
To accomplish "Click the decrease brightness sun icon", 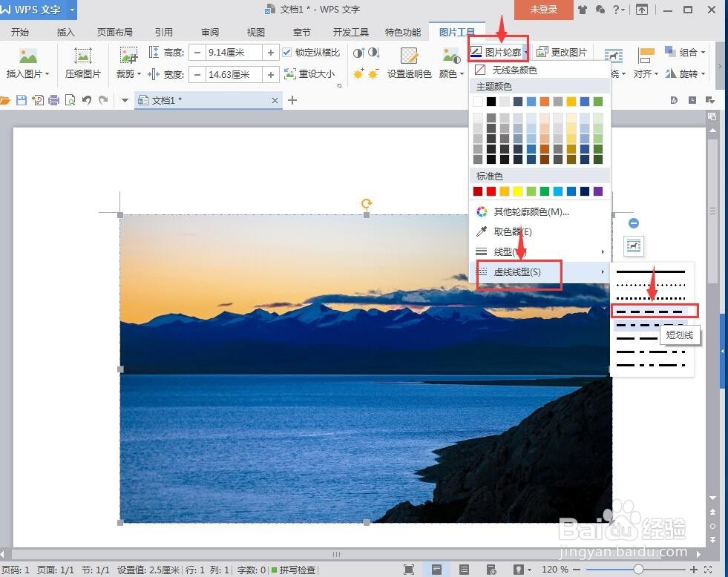I will (374, 73).
